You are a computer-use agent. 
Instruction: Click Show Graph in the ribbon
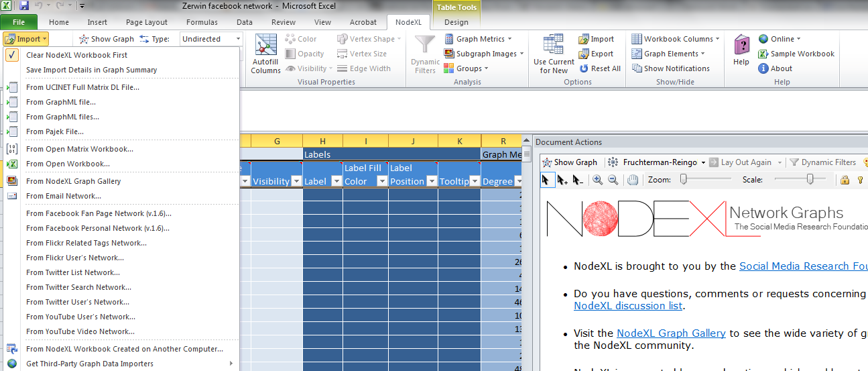pyautogui.click(x=107, y=39)
